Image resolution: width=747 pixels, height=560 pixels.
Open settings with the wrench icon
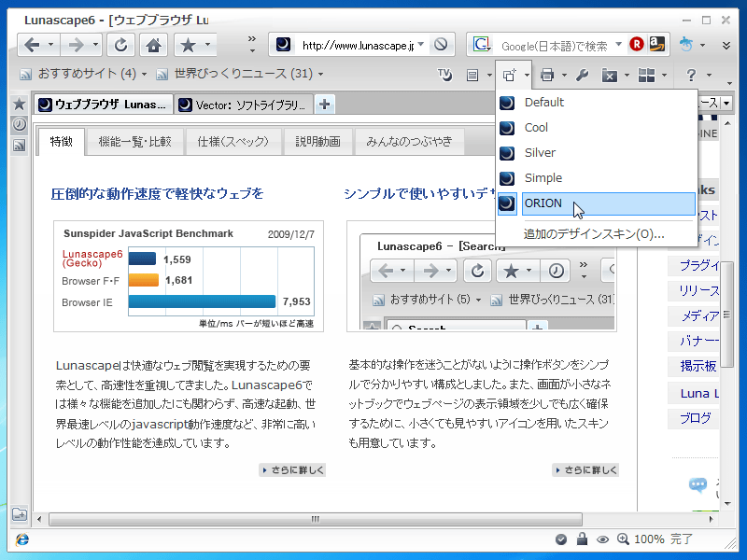click(582, 75)
